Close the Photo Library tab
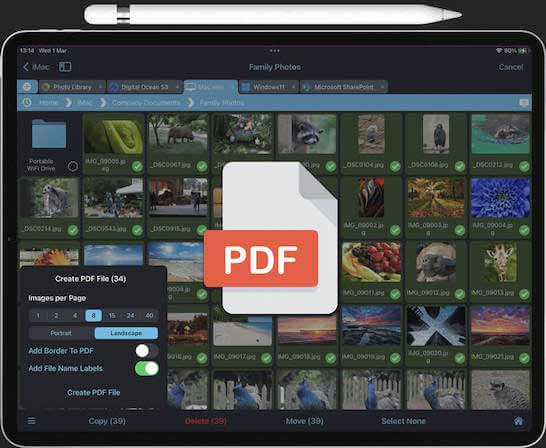546x448 pixels. (x=100, y=86)
